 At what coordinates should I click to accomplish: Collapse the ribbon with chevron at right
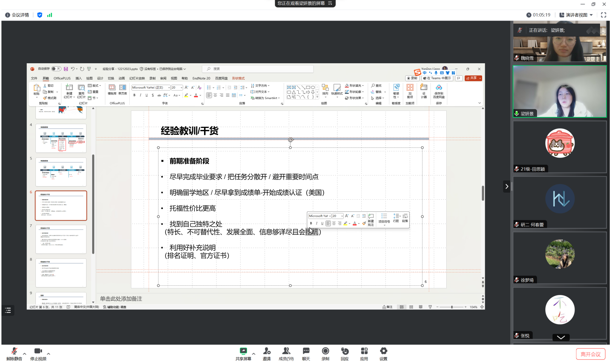point(479,103)
